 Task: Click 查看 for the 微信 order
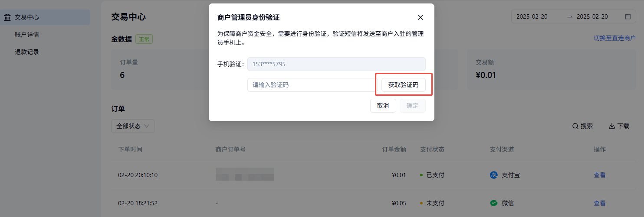coord(599,203)
